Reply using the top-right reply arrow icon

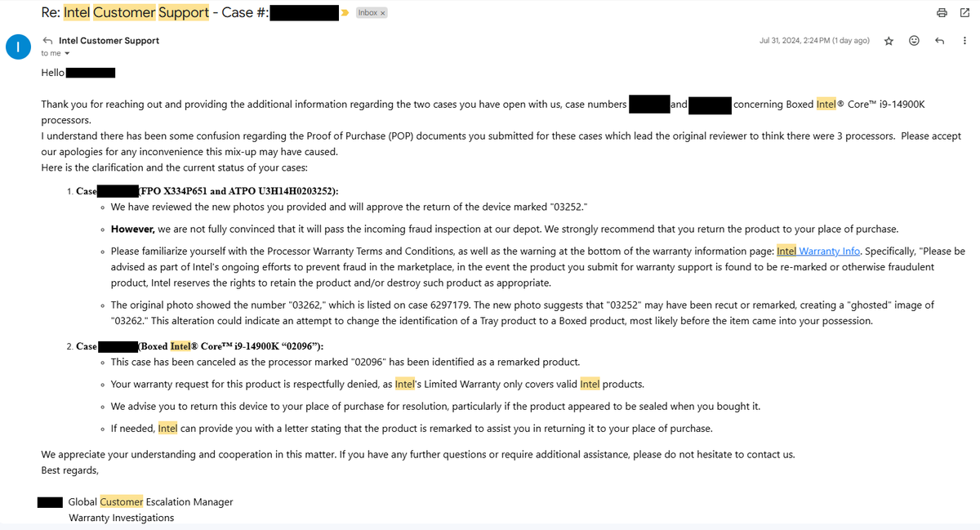939,40
